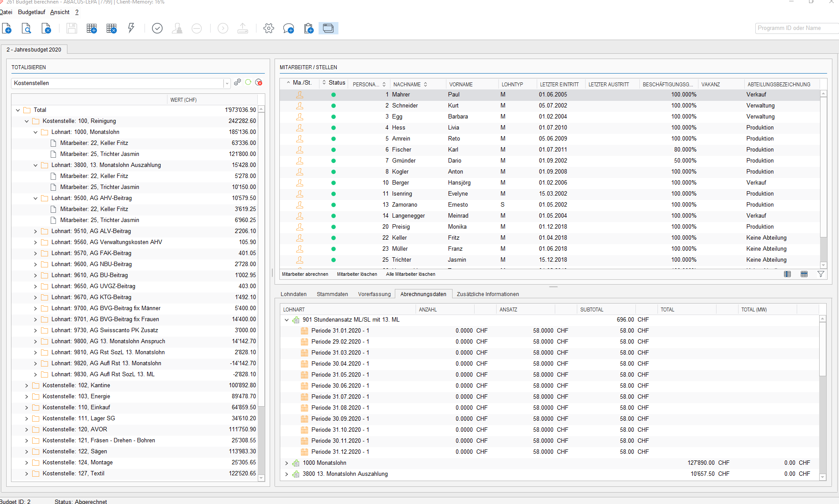Click the green status dot for Egg
Viewport: 839px width, 504px height.
tap(334, 117)
